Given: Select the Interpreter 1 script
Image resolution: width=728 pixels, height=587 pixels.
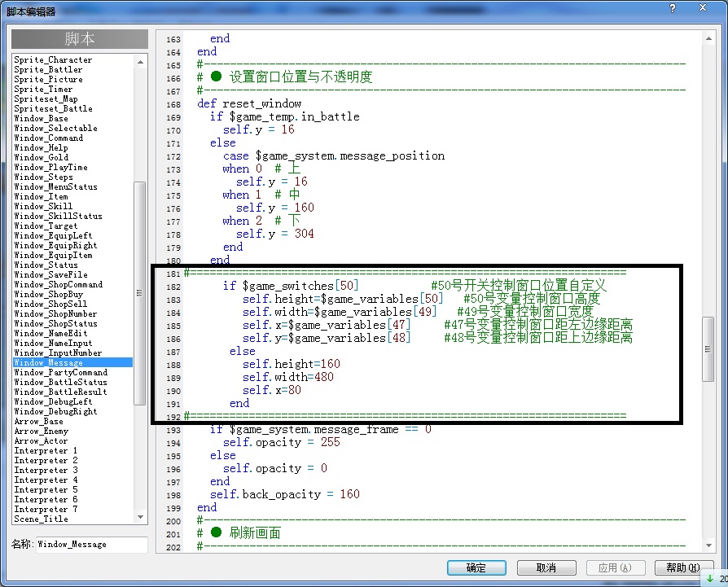Looking at the screenshot, I should [46, 450].
